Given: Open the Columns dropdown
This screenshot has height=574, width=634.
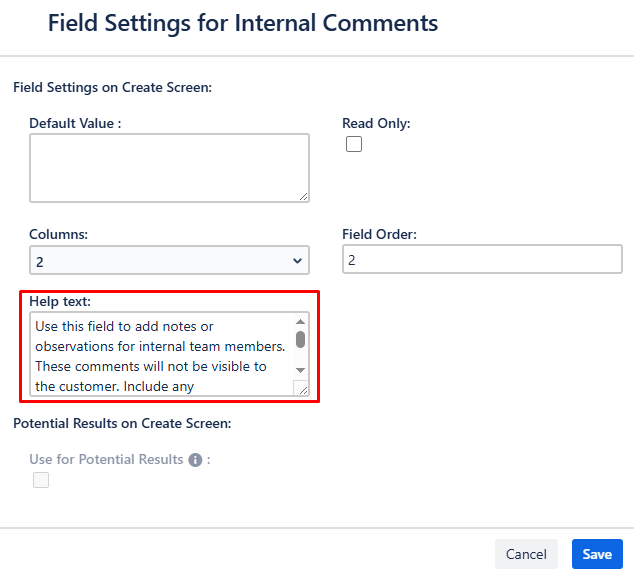Looking at the screenshot, I should [169, 260].
